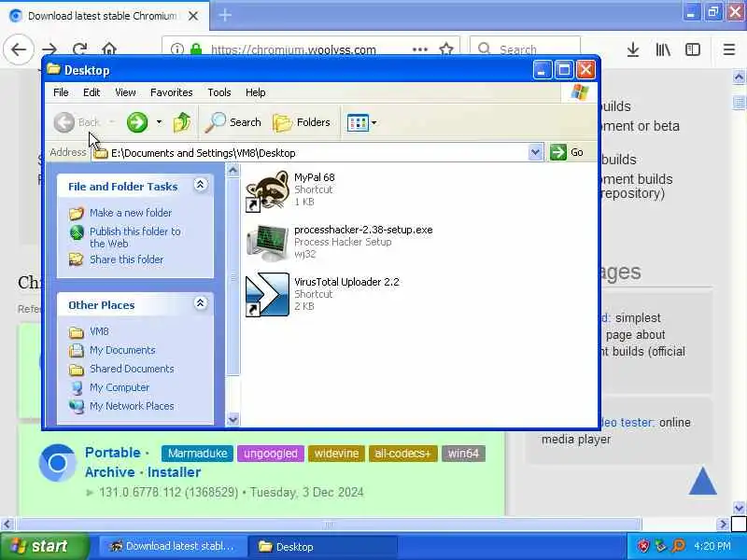The height and width of the screenshot is (560, 747).
Task: Click the browser Home button
Action: 109,49
